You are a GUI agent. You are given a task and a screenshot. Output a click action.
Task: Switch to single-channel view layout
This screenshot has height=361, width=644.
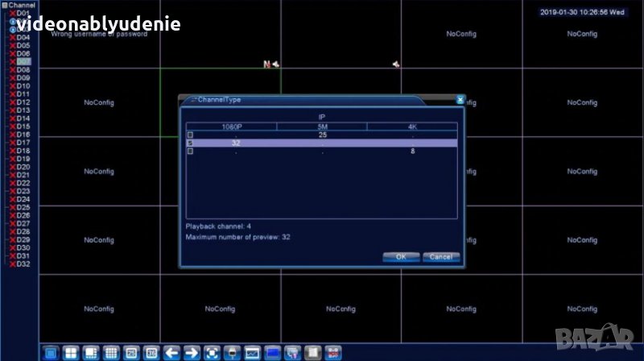[x=50, y=352]
